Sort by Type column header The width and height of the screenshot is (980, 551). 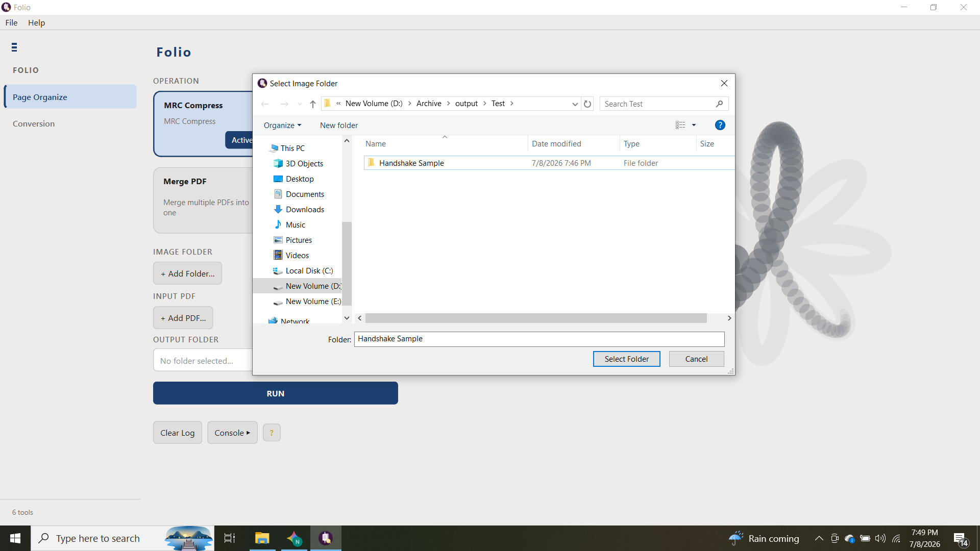(658, 144)
